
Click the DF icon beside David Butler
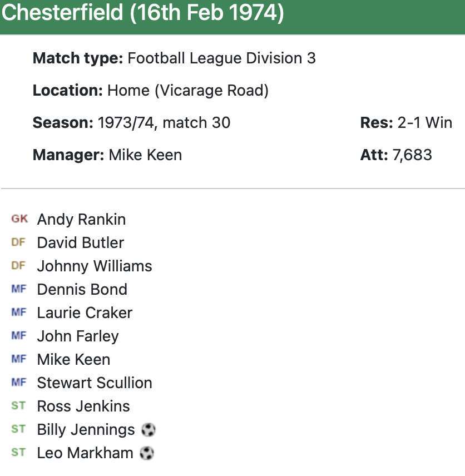tap(18, 242)
